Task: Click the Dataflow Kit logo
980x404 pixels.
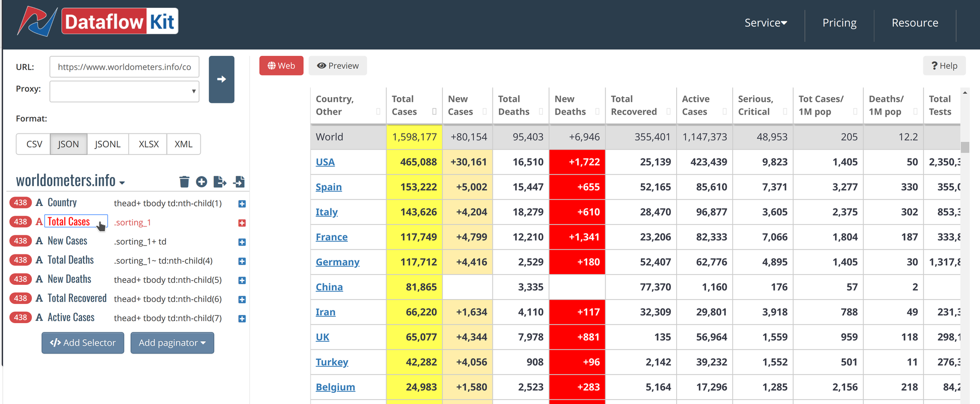Action: click(x=98, y=22)
